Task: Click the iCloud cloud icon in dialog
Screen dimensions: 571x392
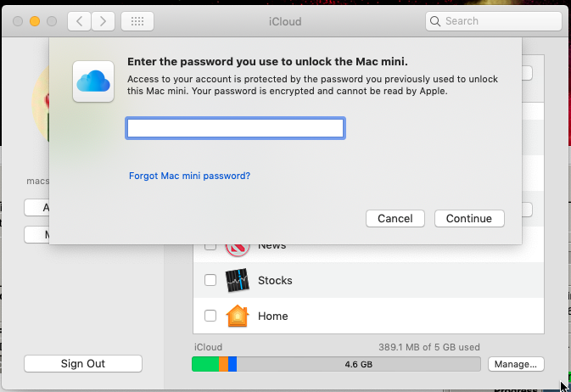Action: 93,81
